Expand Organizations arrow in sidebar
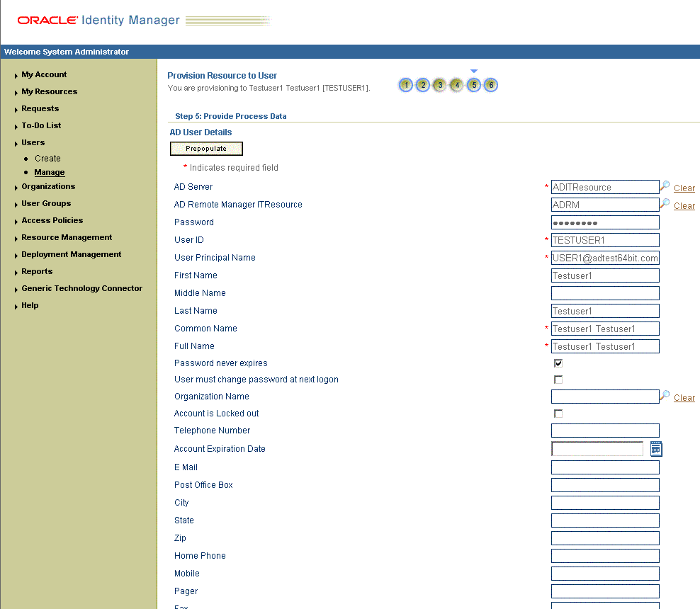 coord(16,188)
